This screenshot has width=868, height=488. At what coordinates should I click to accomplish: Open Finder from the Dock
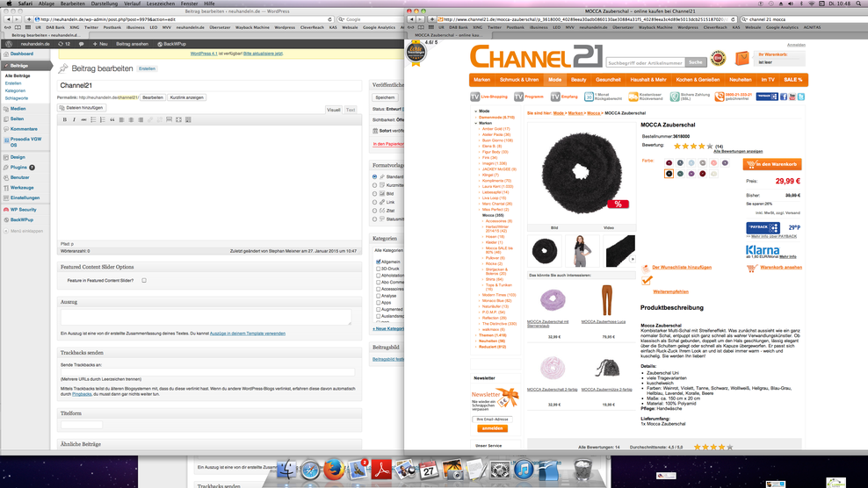pos(286,470)
